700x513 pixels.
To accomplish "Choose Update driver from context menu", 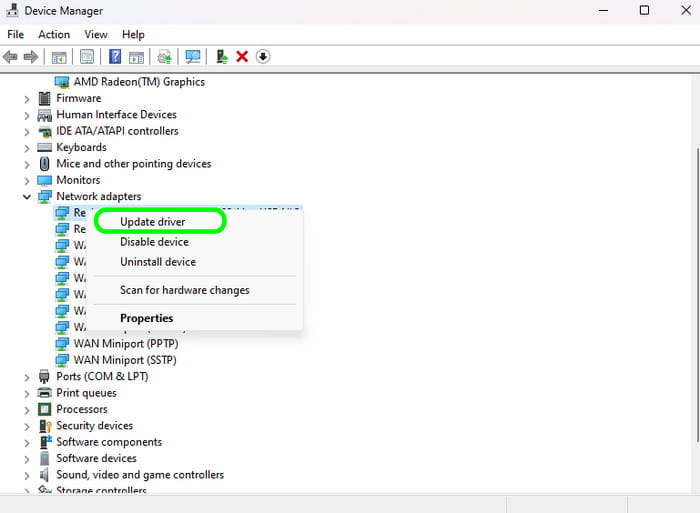I will pyautogui.click(x=152, y=222).
